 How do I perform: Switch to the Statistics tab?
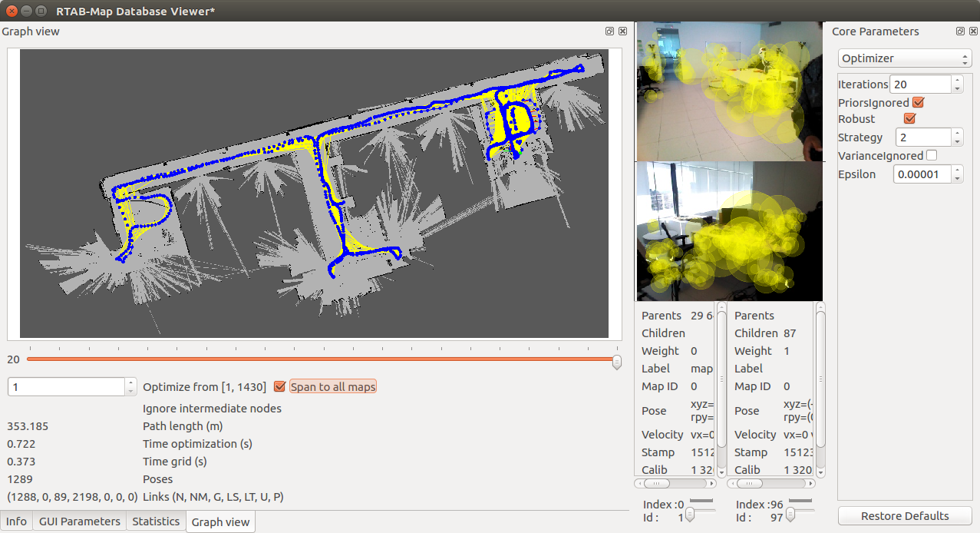pyautogui.click(x=156, y=521)
